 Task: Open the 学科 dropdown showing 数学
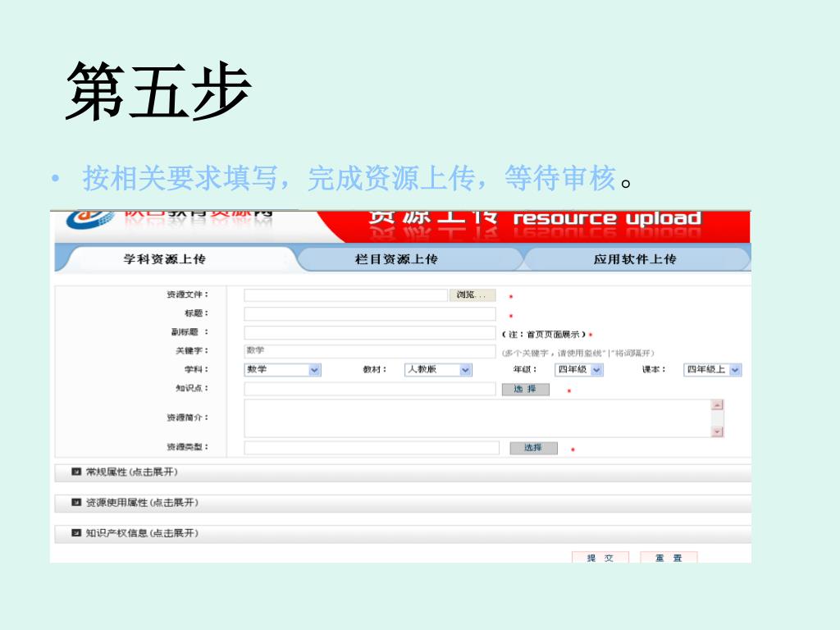[x=282, y=370]
